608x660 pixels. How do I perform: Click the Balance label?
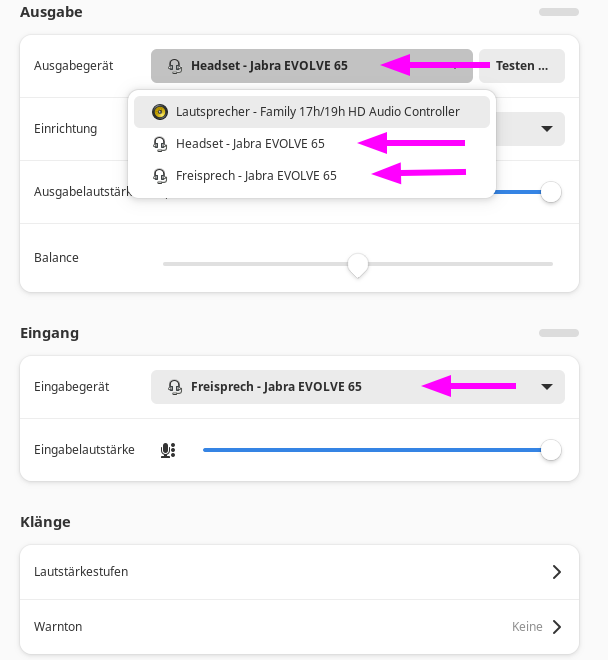coord(56,258)
